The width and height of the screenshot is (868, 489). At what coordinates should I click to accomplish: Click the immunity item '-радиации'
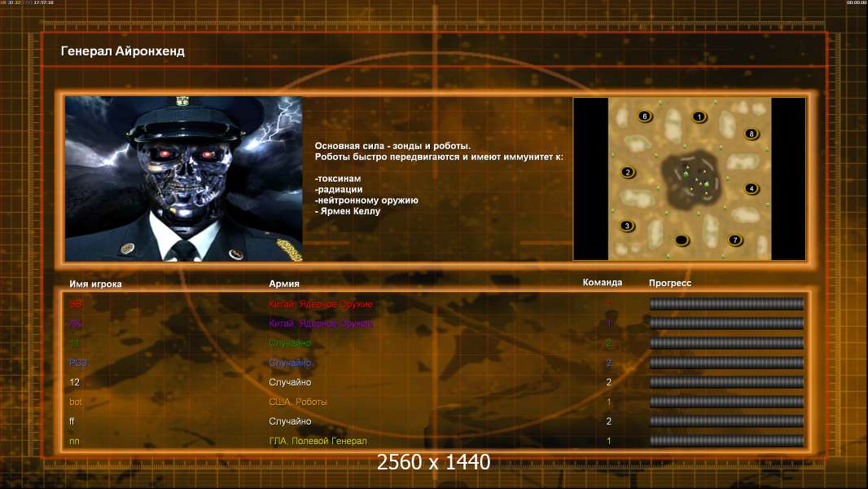338,189
